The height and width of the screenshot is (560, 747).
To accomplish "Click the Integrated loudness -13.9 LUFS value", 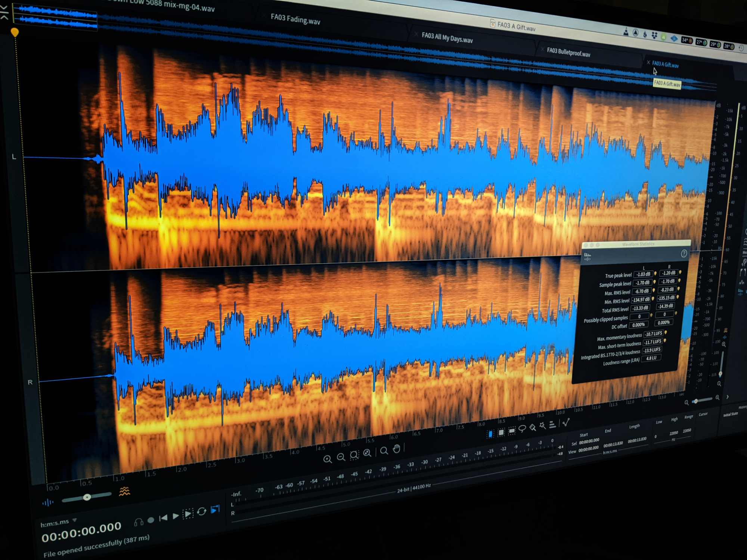I will (x=652, y=350).
